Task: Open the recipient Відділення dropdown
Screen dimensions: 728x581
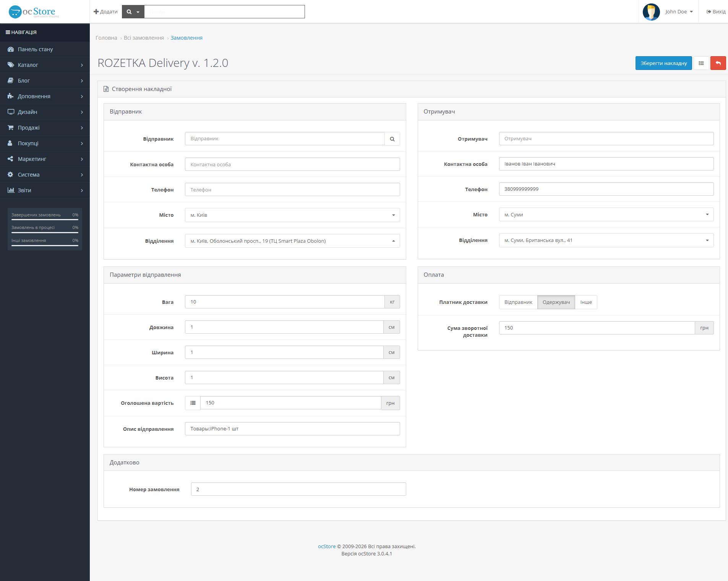Action: [x=606, y=240]
